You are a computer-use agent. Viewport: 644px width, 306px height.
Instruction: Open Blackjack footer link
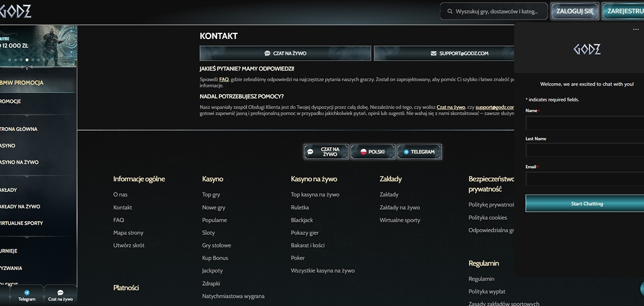tap(302, 220)
